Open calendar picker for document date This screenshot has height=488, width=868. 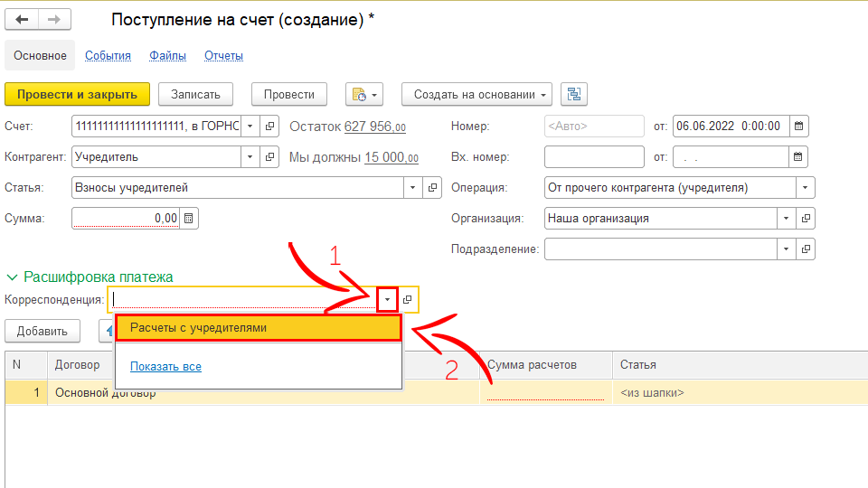(x=798, y=127)
